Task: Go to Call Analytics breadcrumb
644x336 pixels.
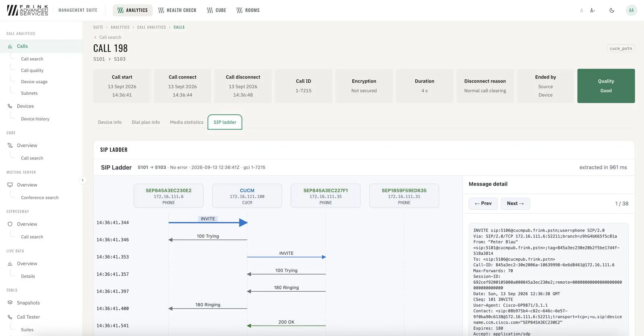Action: click(x=151, y=27)
